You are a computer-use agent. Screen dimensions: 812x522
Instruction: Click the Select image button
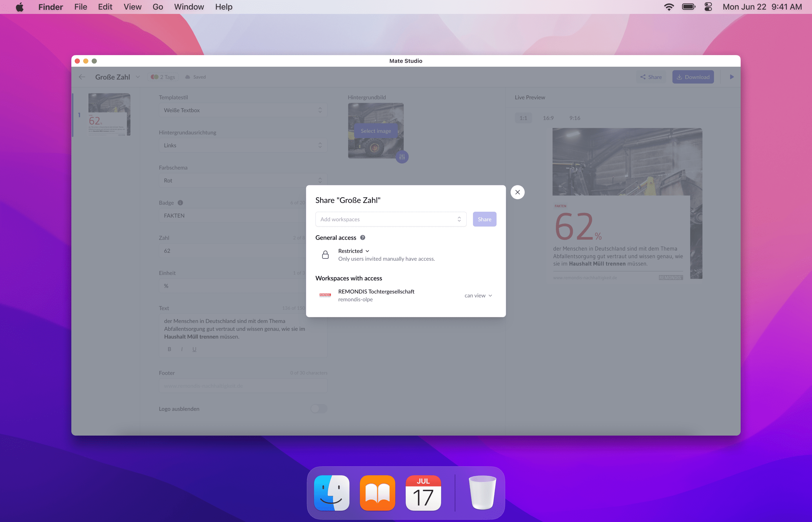pos(376,131)
